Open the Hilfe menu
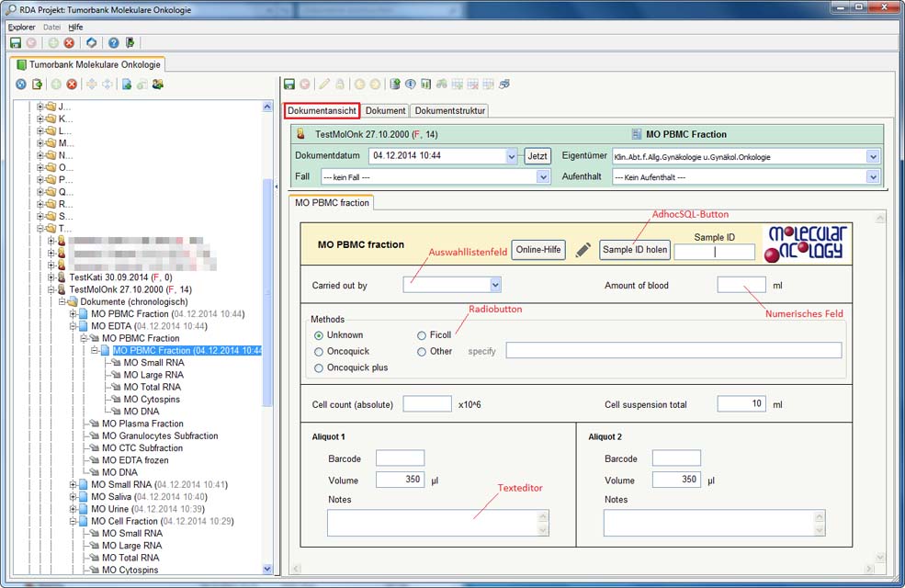 coord(75,28)
